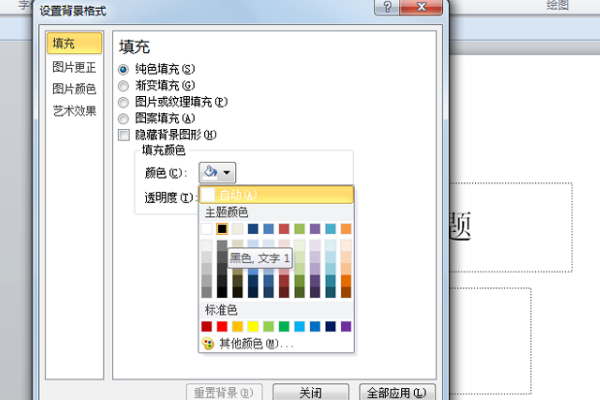Pick blue standard color
This screenshot has width=600, height=400.
tap(315, 327)
